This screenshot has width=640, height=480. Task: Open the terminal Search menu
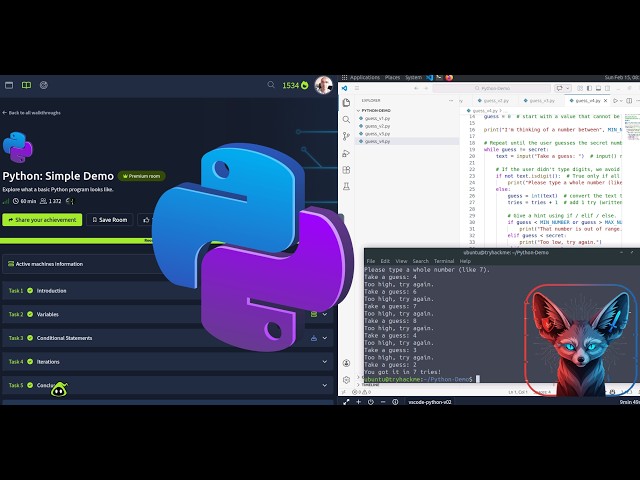tap(420, 261)
